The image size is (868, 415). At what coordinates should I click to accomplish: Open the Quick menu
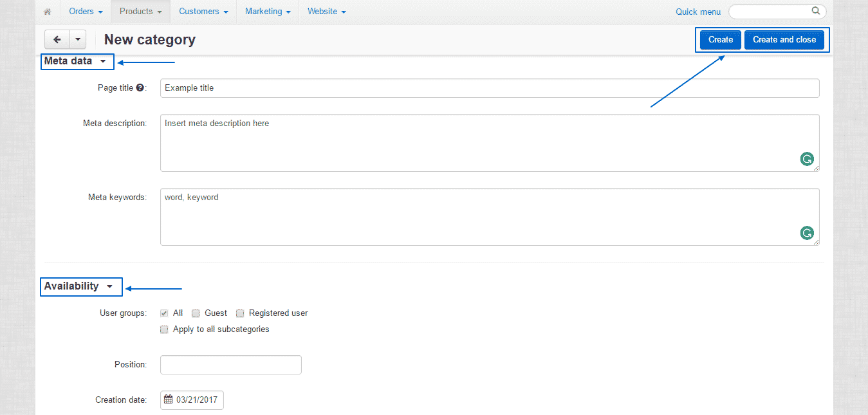(697, 11)
